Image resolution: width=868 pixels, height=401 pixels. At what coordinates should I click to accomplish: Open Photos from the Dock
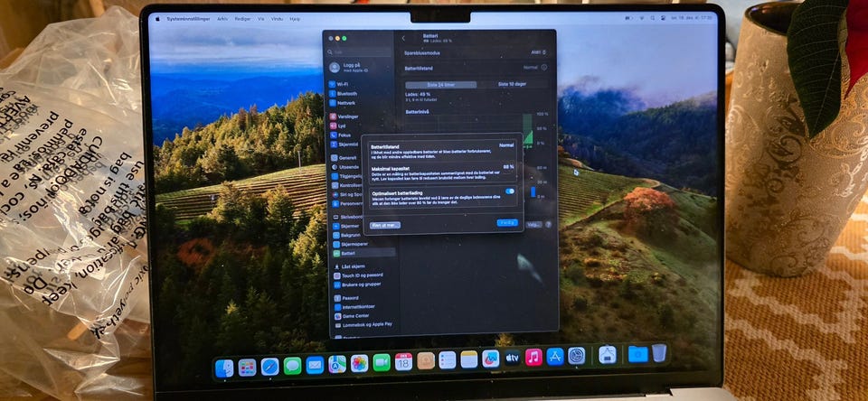tap(359, 363)
